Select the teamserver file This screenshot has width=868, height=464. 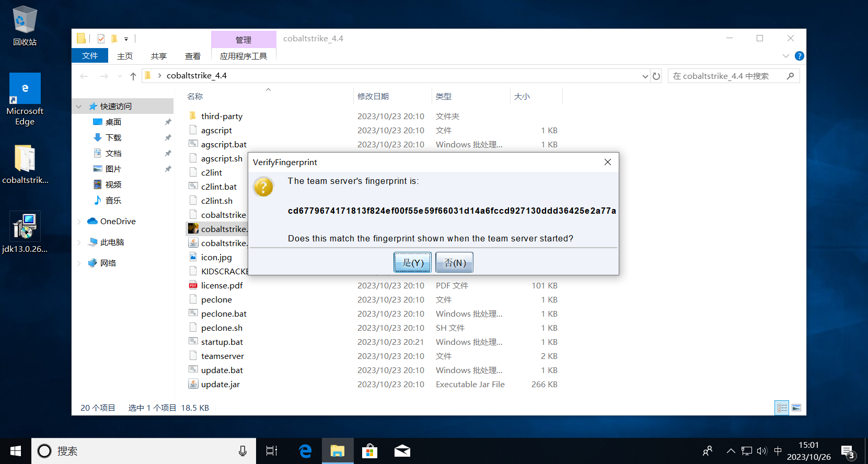pyautogui.click(x=223, y=356)
